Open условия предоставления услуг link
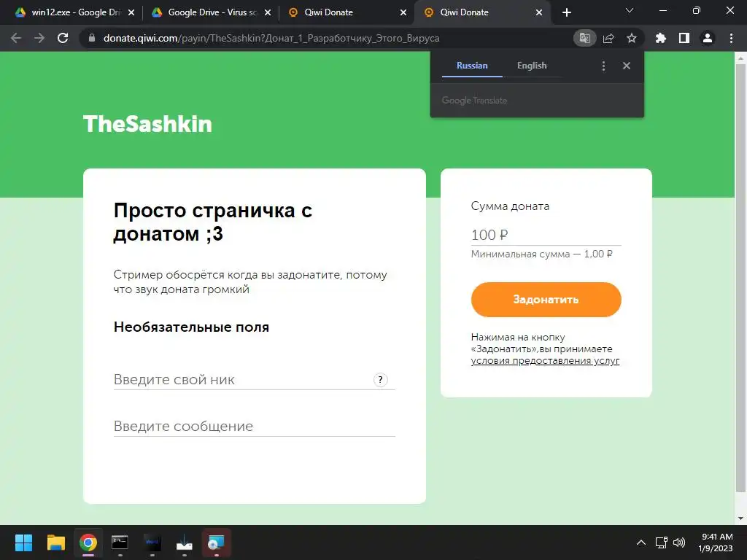This screenshot has height=560, width=747. [545, 360]
